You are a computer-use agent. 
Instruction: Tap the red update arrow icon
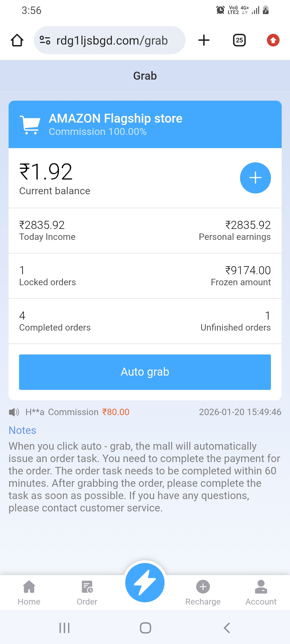(273, 40)
